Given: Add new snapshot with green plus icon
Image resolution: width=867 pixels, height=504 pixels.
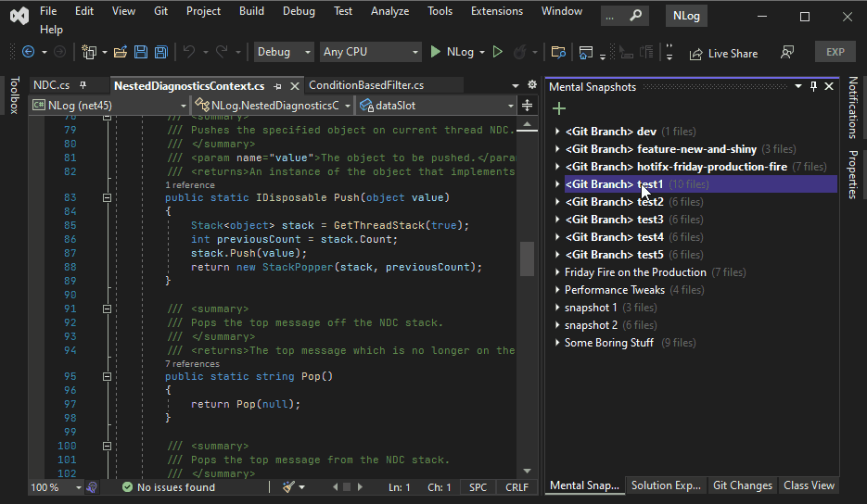Looking at the screenshot, I should pos(559,108).
